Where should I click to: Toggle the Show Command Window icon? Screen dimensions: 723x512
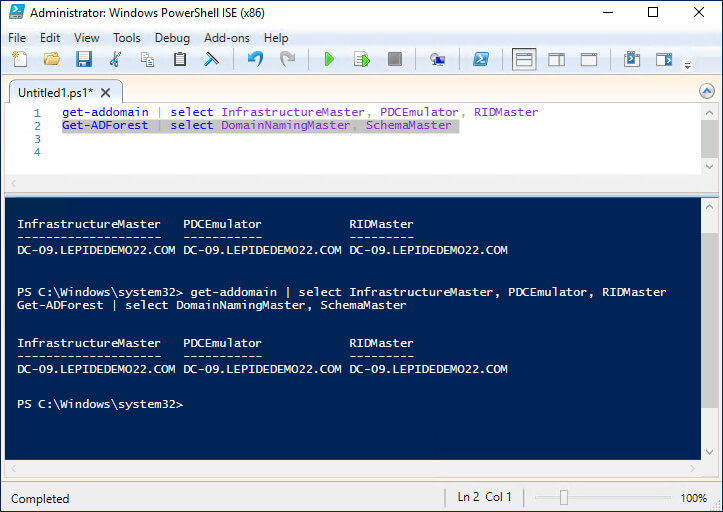tap(632, 59)
